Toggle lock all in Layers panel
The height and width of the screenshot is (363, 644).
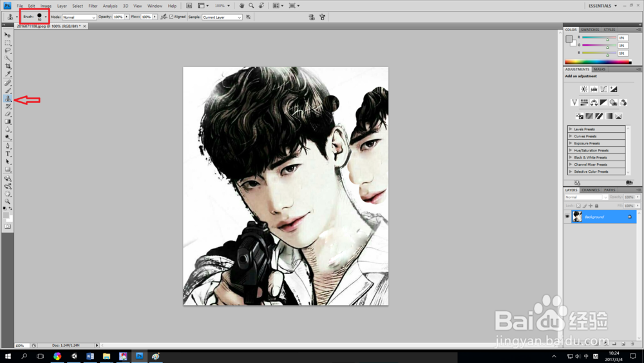[597, 206]
